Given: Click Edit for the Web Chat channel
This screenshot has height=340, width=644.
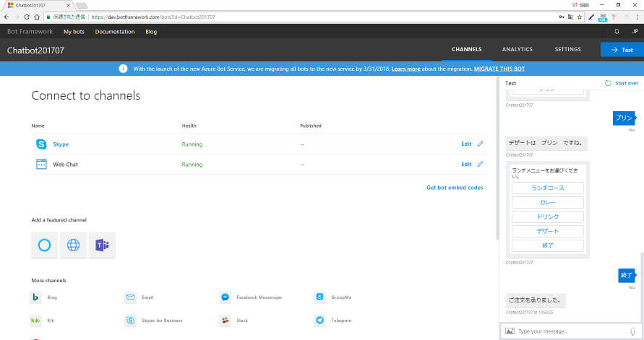Looking at the screenshot, I should pos(466,164).
